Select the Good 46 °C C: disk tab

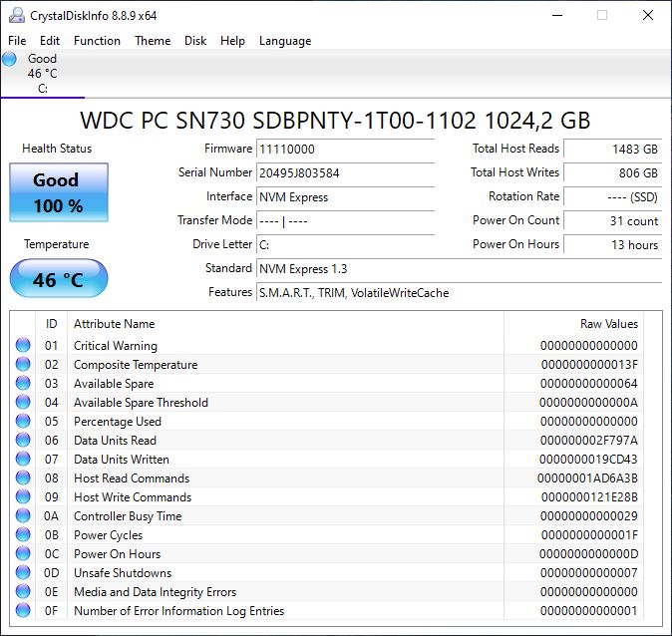pyautogui.click(x=43, y=74)
